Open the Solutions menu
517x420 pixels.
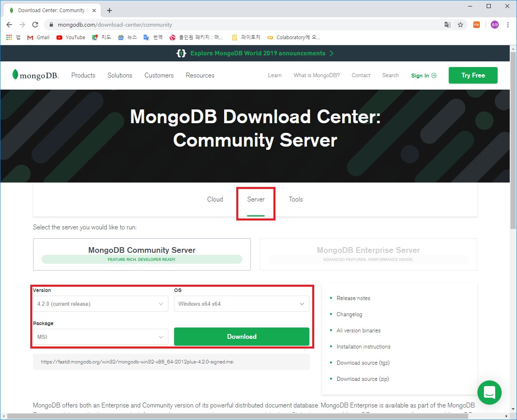(120, 75)
